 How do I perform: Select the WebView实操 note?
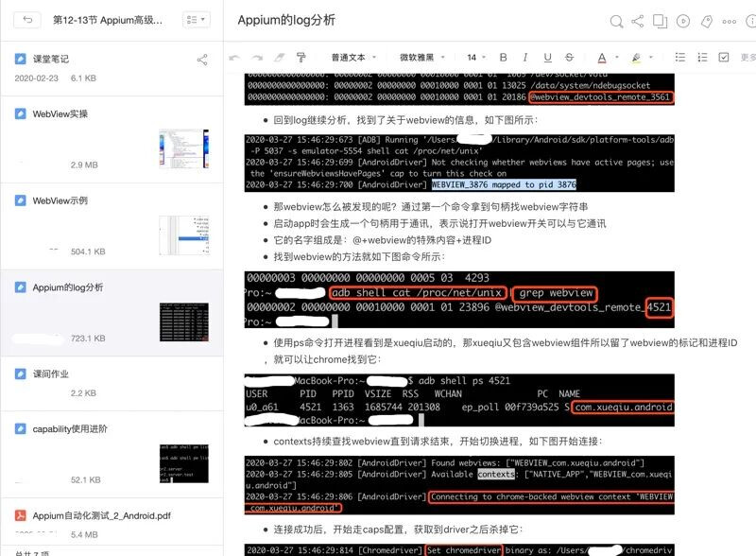coord(112,140)
